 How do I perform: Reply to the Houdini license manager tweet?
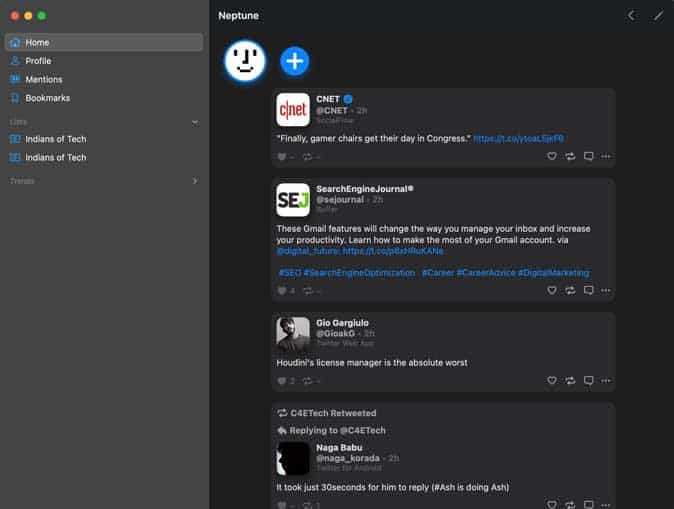click(x=588, y=380)
